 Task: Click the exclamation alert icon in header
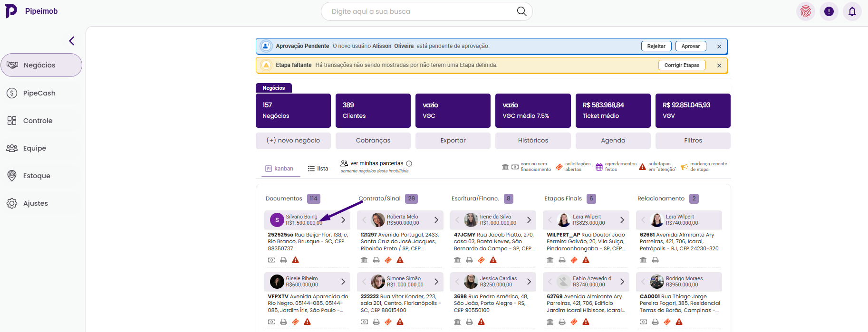[x=829, y=11]
